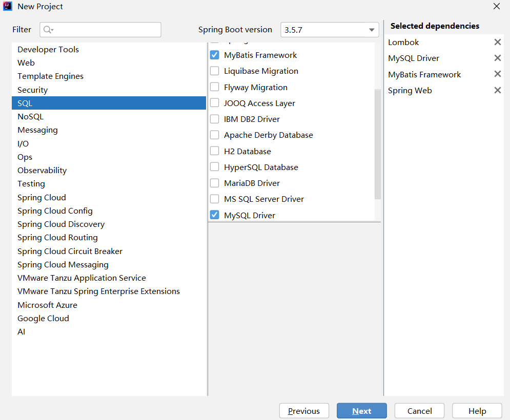Select Spring Web in selected dependencies
510x420 pixels.
pos(410,90)
